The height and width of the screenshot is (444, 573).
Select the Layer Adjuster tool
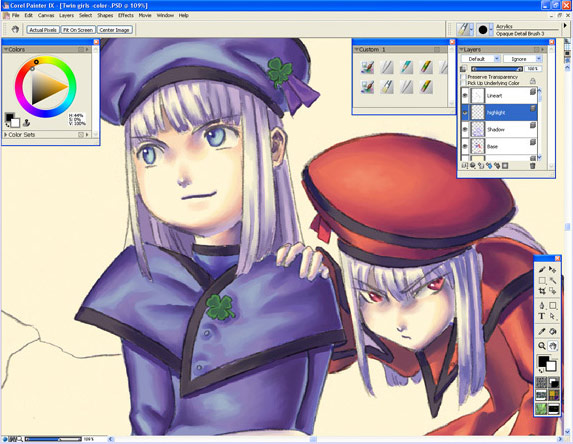[553, 269]
